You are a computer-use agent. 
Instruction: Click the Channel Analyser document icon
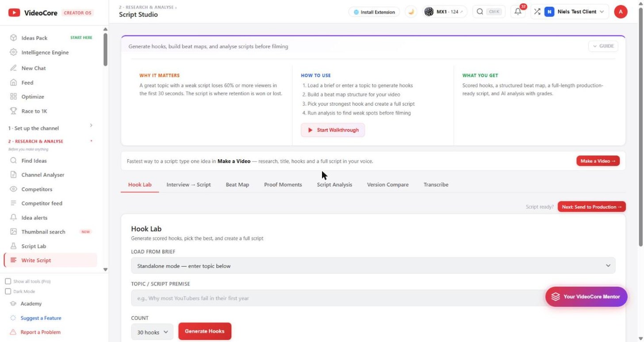[13, 175]
